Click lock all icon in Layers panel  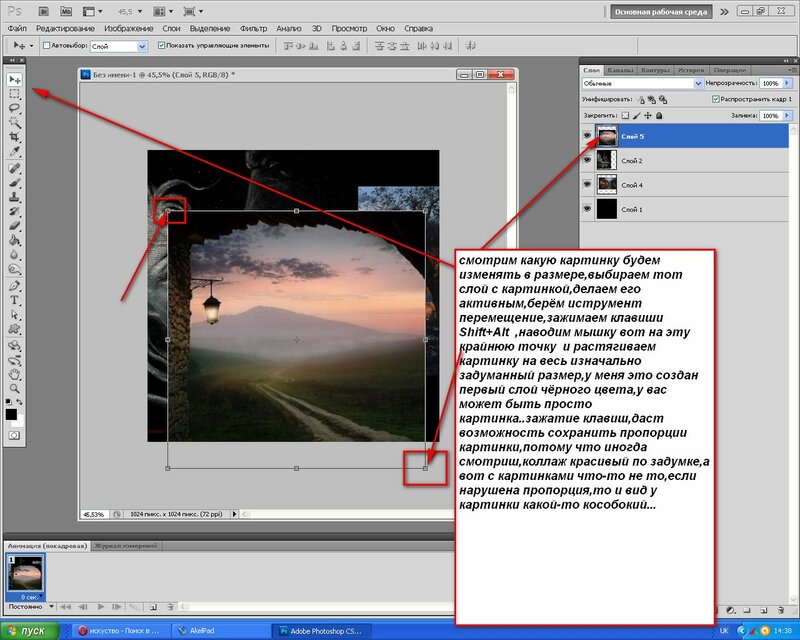click(x=659, y=116)
